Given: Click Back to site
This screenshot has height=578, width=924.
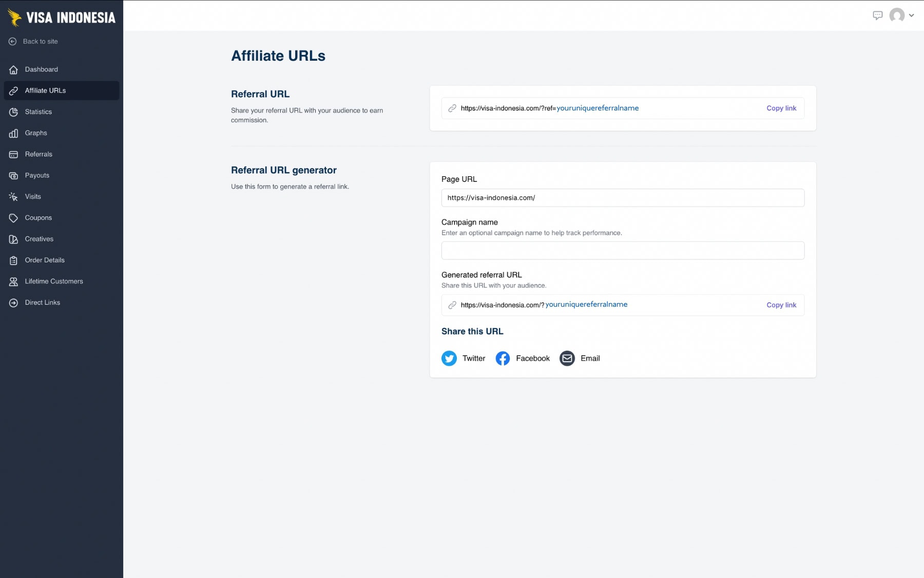Looking at the screenshot, I should (40, 41).
